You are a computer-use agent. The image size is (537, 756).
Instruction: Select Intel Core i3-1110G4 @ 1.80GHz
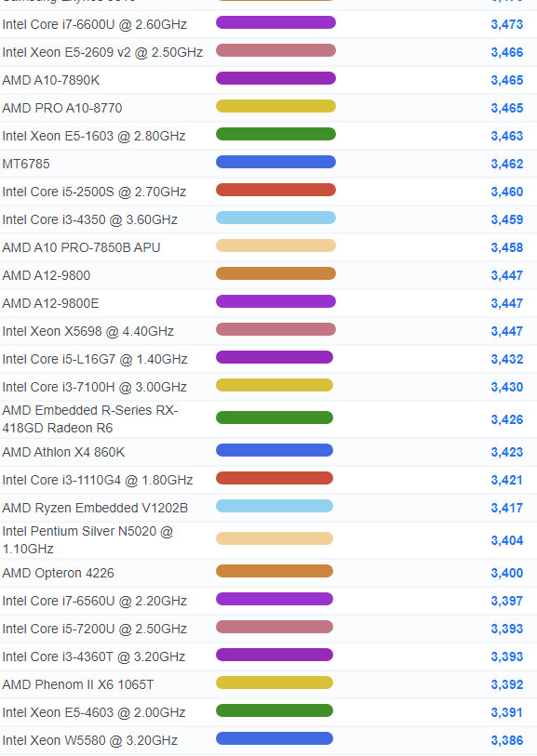click(98, 481)
